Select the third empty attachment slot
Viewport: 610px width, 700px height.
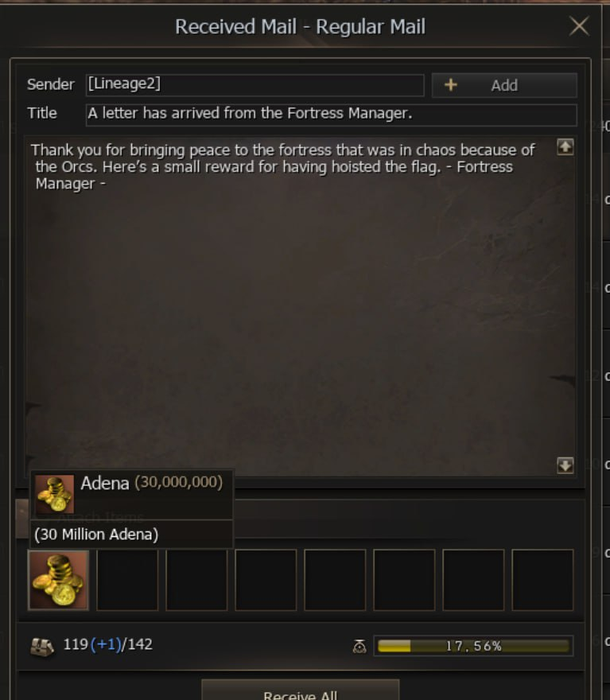point(266,580)
